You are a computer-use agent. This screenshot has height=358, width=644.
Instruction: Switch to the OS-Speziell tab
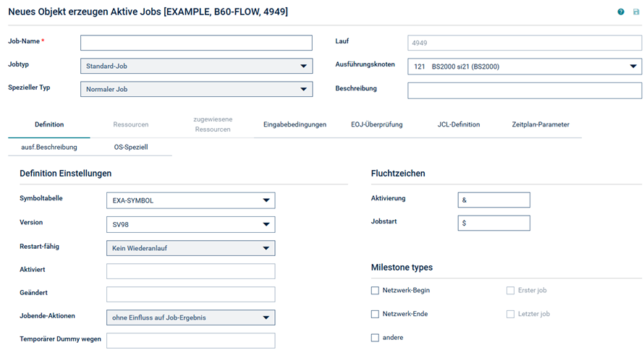coord(131,147)
